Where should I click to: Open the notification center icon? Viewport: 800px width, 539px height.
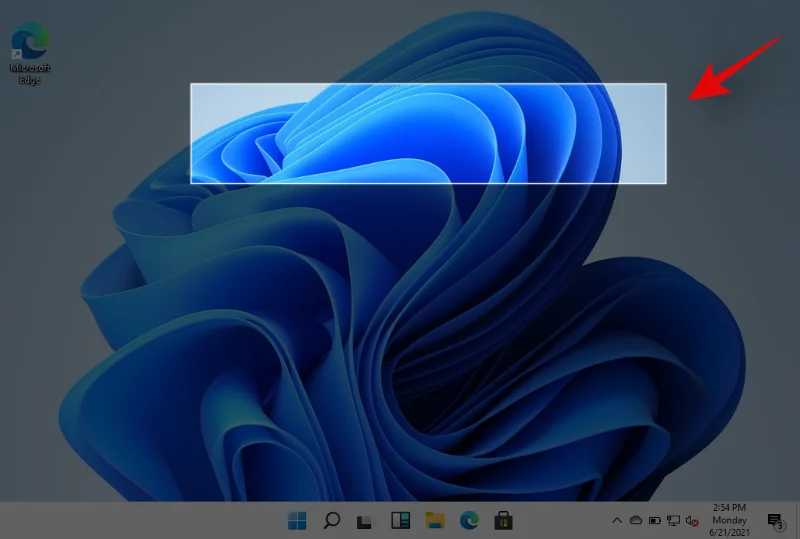pyautogui.click(x=775, y=521)
